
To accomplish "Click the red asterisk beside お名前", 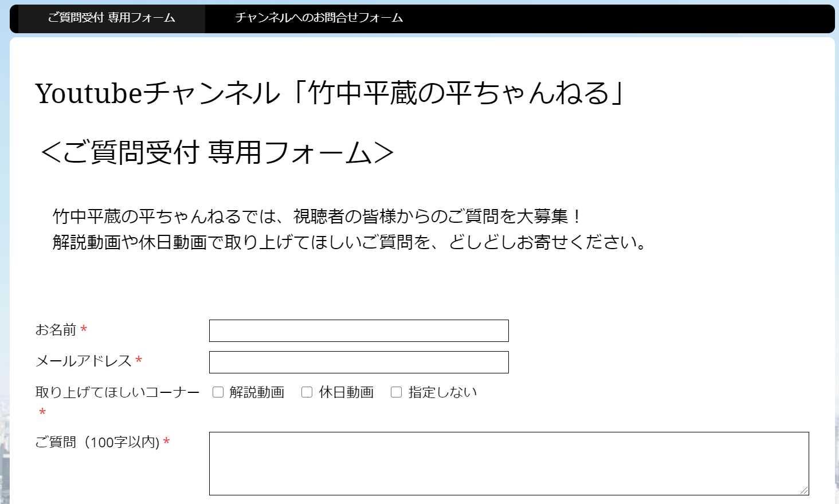I will coord(84,330).
